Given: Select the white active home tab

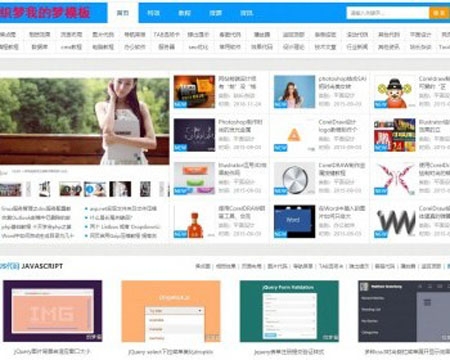Looking at the screenshot, I should pos(123,13).
